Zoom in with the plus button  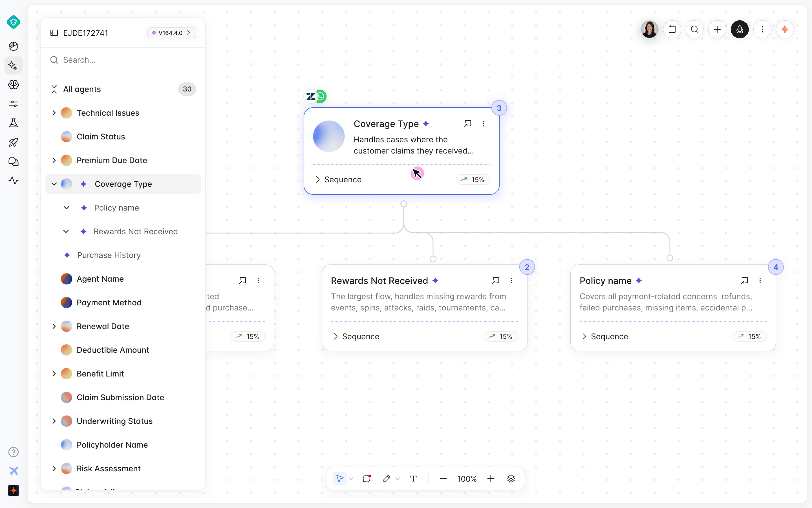click(x=491, y=478)
